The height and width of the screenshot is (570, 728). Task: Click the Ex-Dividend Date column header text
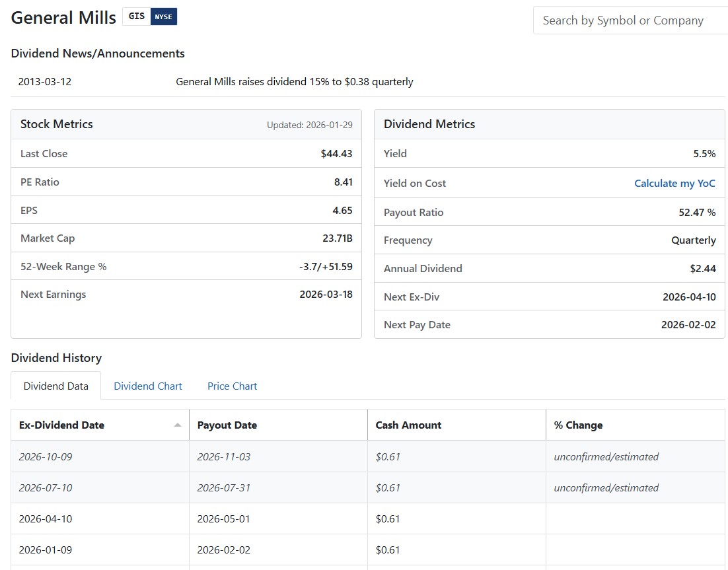click(61, 425)
